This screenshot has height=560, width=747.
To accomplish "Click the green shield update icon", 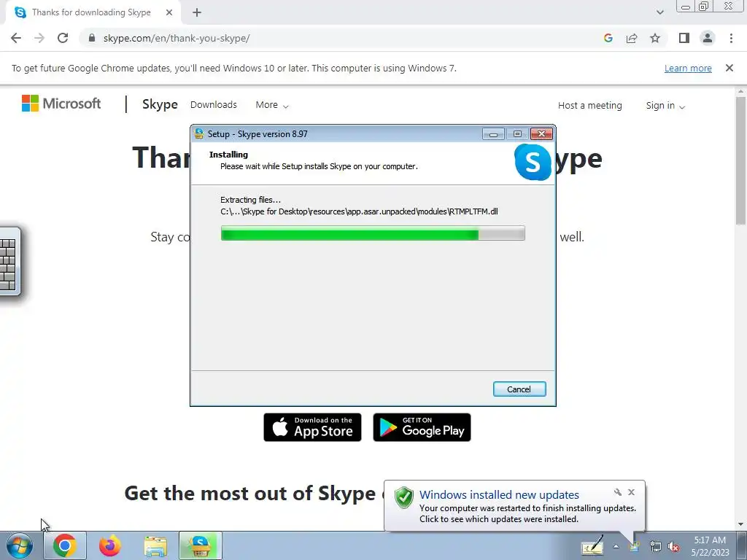I will [x=404, y=497].
